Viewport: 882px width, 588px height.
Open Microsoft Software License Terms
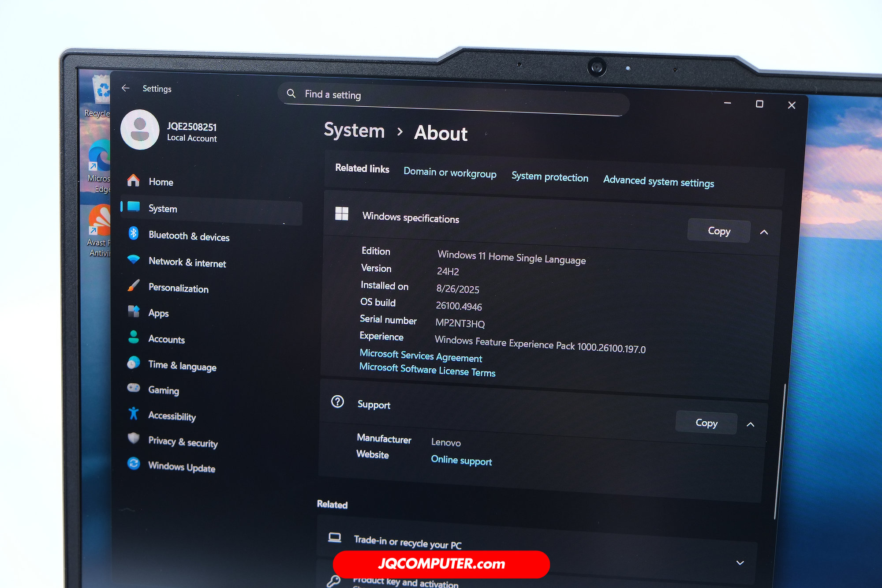[x=427, y=369]
